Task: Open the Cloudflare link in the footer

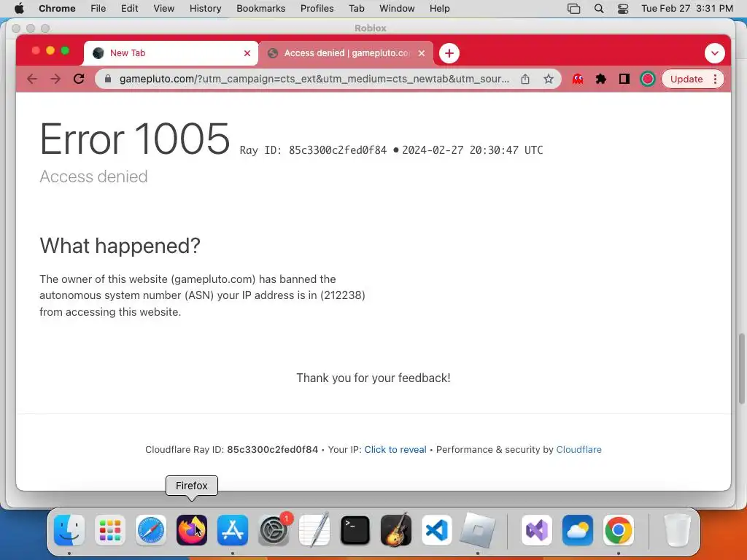Action: tap(578, 449)
